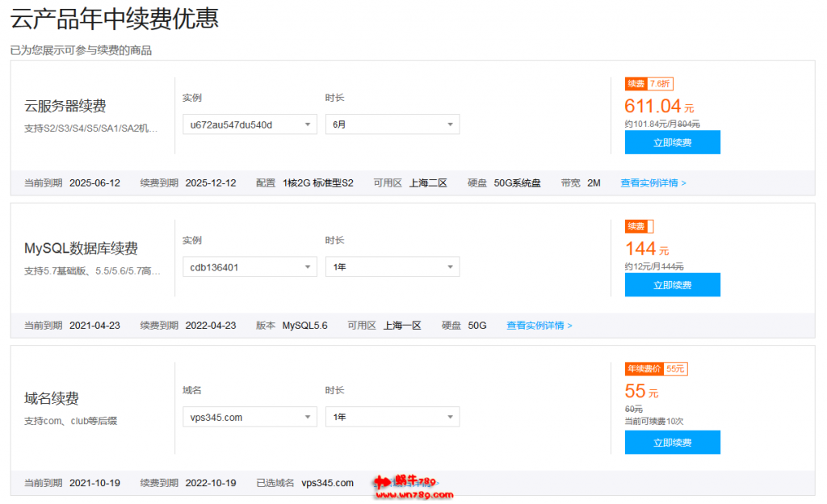Click the 云服务器续费 section title
This screenshot has height=504, width=827.
(x=65, y=106)
